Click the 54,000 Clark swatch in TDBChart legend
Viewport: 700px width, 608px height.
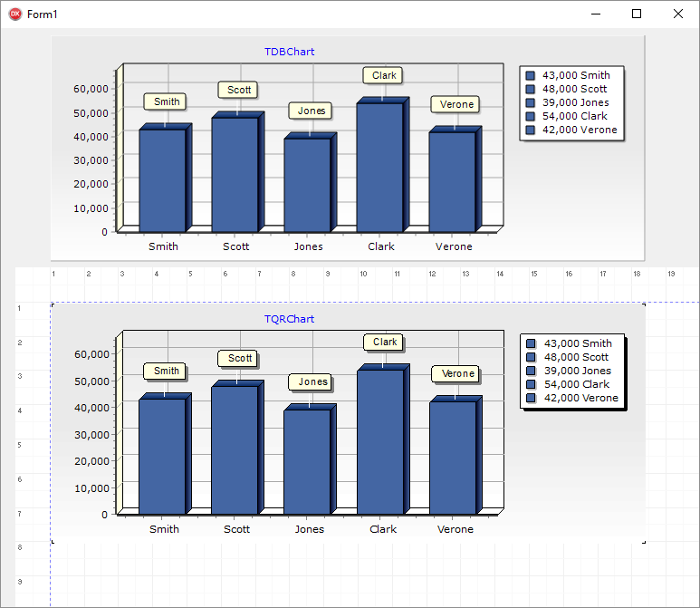531,116
